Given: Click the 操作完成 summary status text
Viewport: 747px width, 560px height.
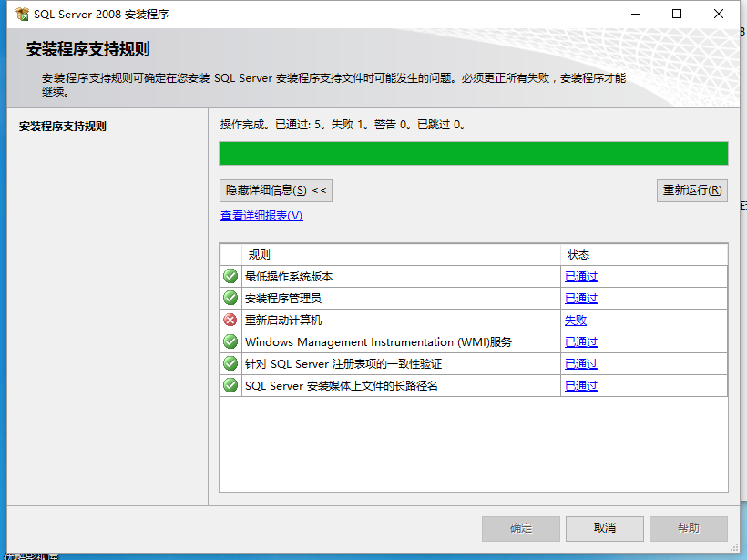Looking at the screenshot, I should 343,125.
